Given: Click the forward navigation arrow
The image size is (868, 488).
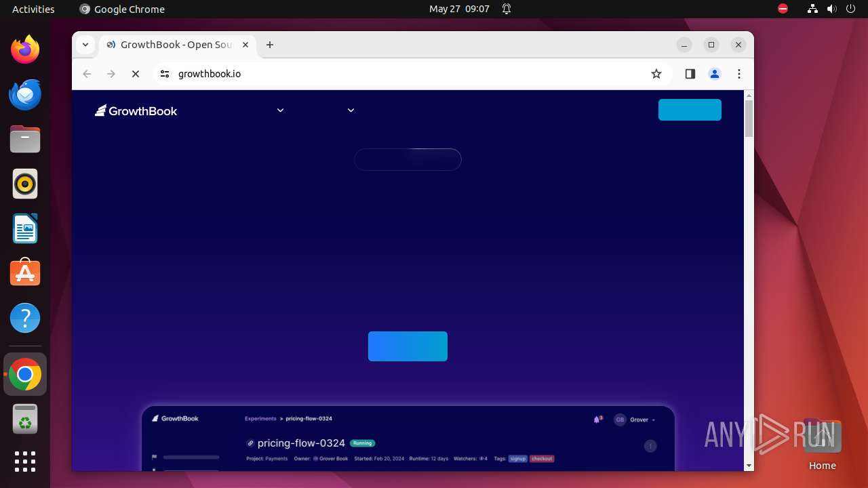Looking at the screenshot, I should click(111, 74).
